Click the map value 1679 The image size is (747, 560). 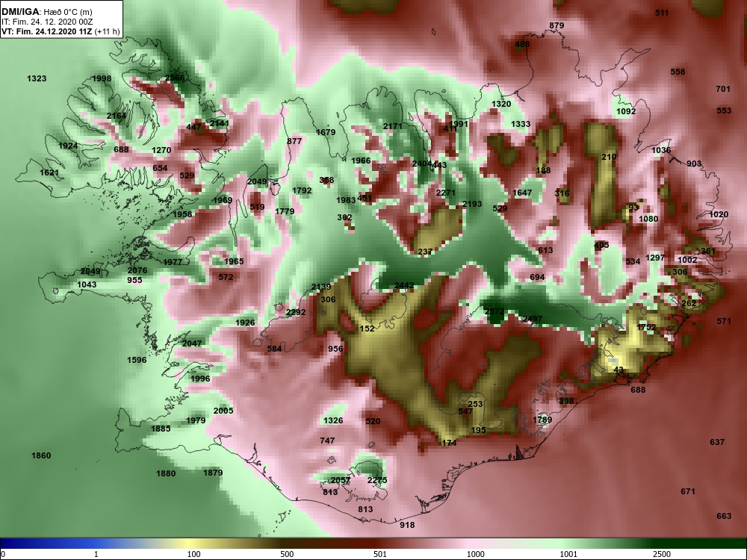(x=326, y=132)
